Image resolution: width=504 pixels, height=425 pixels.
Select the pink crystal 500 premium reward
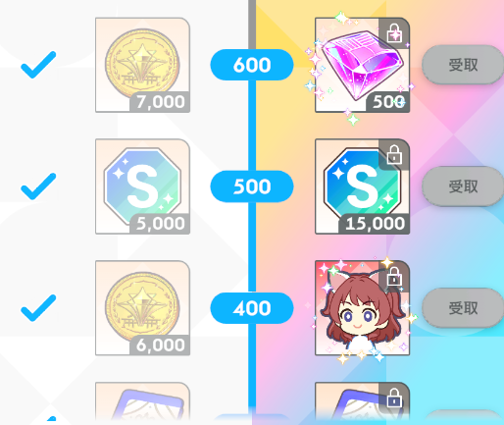tap(362, 65)
